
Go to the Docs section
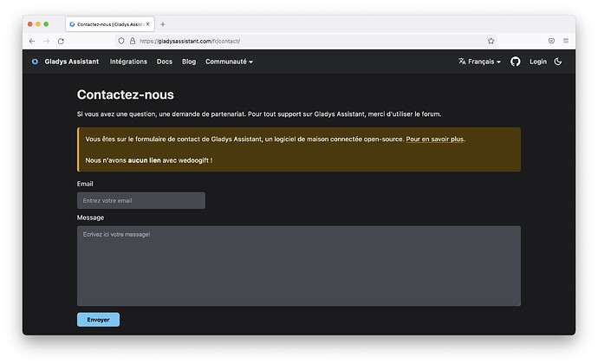[x=165, y=62]
